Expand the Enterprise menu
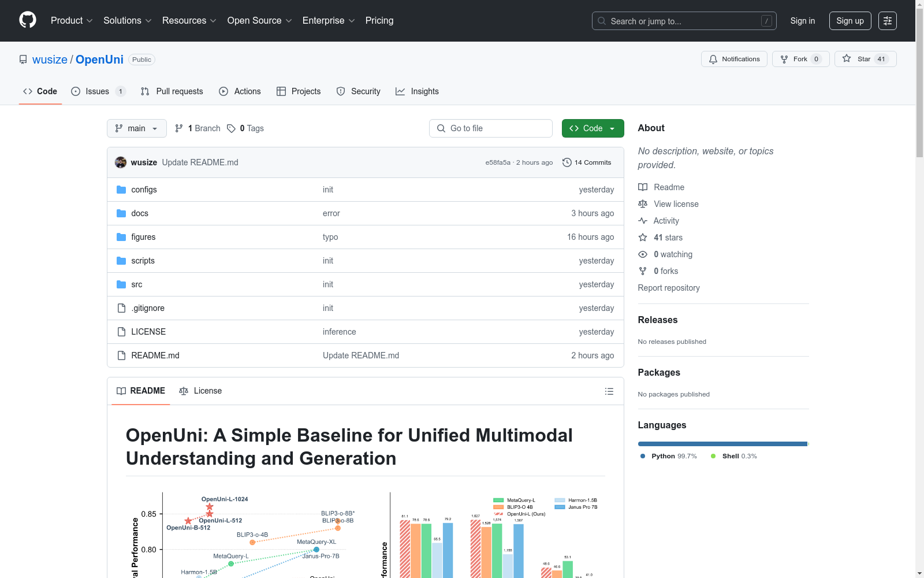This screenshot has height=578, width=924. (329, 21)
